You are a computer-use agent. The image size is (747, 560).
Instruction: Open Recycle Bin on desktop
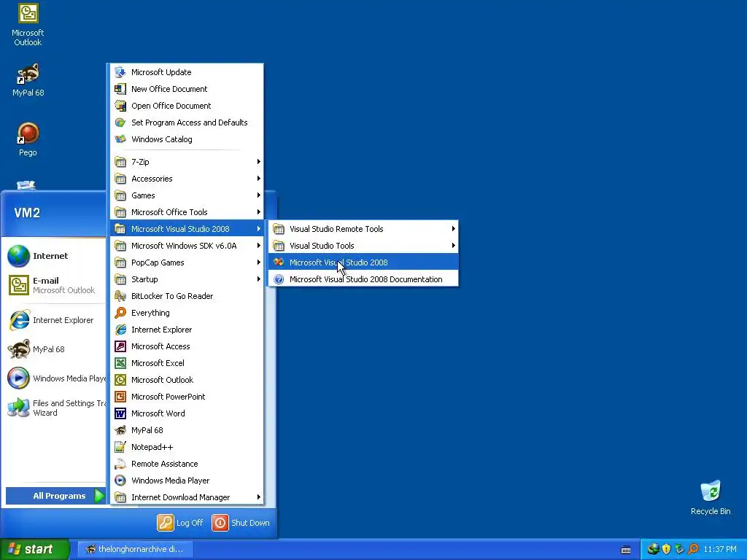pyautogui.click(x=711, y=497)
